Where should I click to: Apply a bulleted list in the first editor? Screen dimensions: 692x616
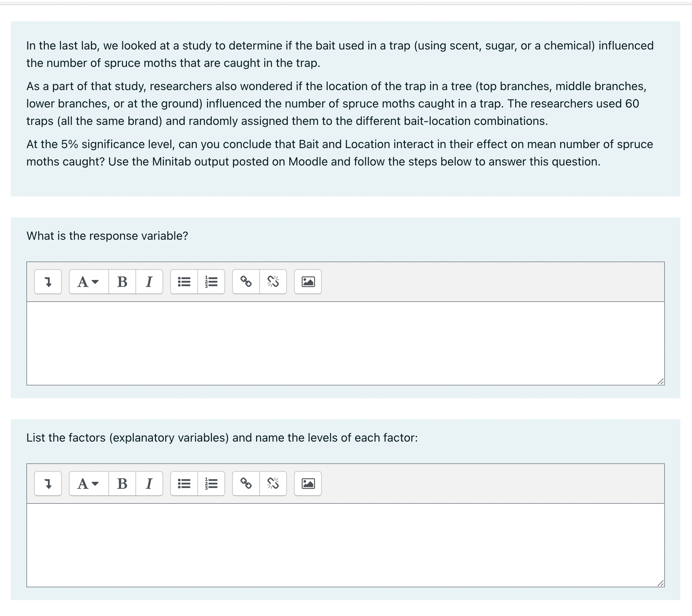pos(184,282)
